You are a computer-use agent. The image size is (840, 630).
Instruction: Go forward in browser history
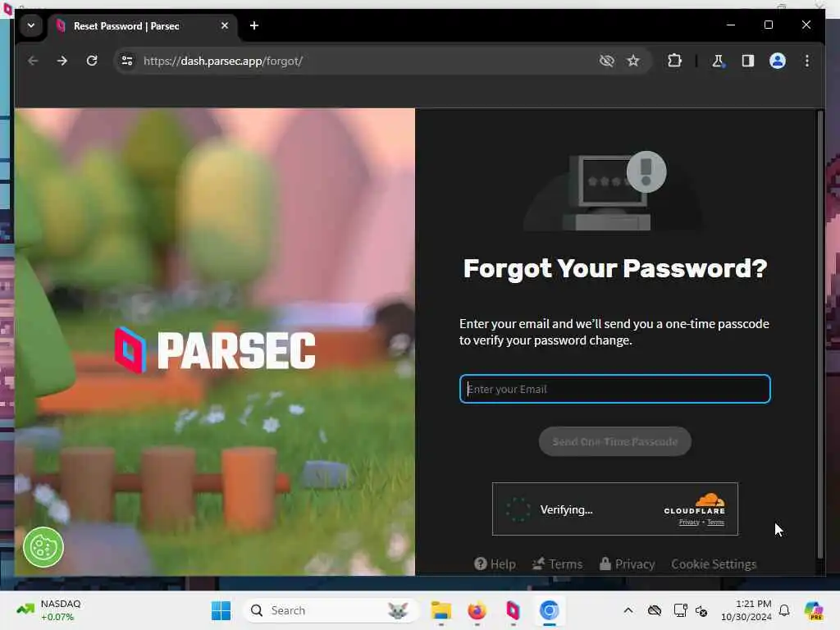coord(62,61)
